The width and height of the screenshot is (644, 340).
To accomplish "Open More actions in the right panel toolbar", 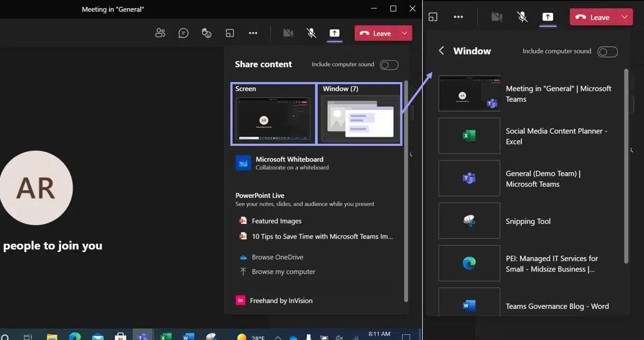I will (458, 17).
